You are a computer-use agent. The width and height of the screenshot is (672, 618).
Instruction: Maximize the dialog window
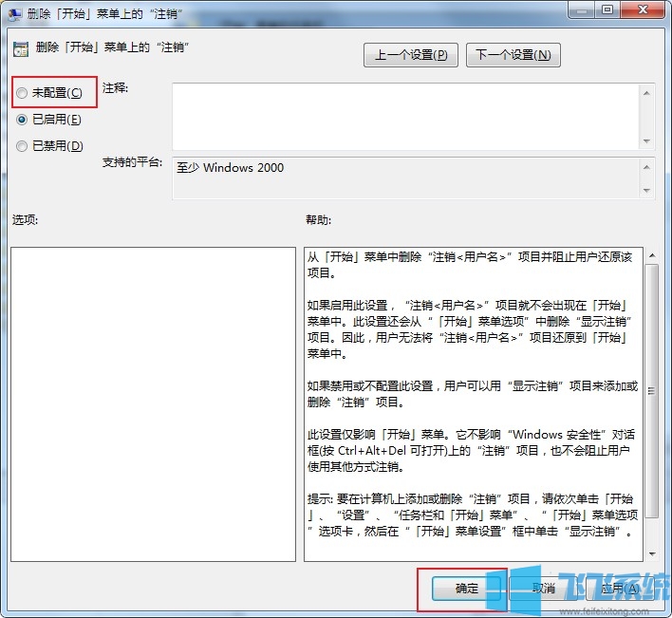click(607, 10)
